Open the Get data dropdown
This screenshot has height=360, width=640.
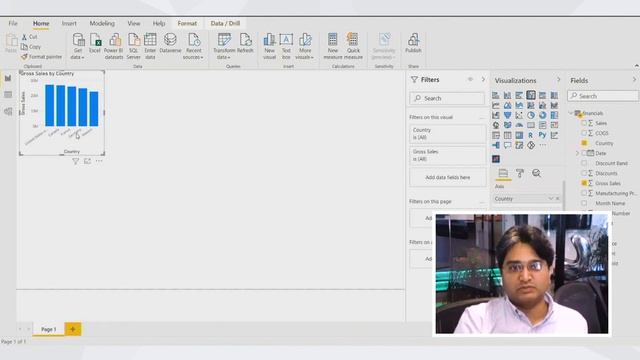tap(78, 46)
